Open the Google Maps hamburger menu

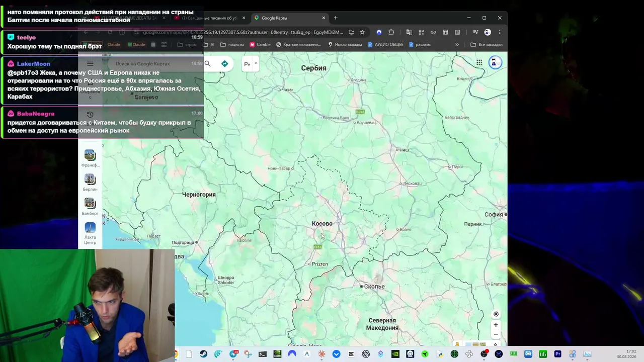(x=90, y=64)
